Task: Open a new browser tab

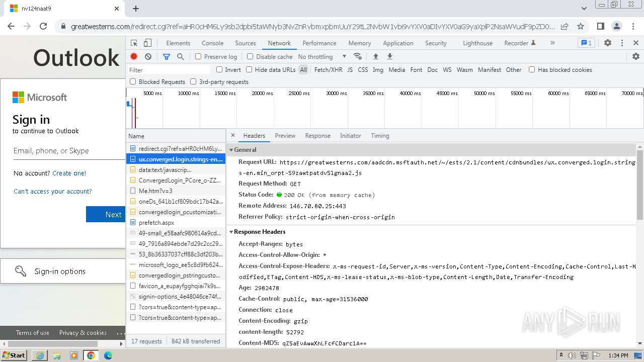Action: tap(136, 9)
